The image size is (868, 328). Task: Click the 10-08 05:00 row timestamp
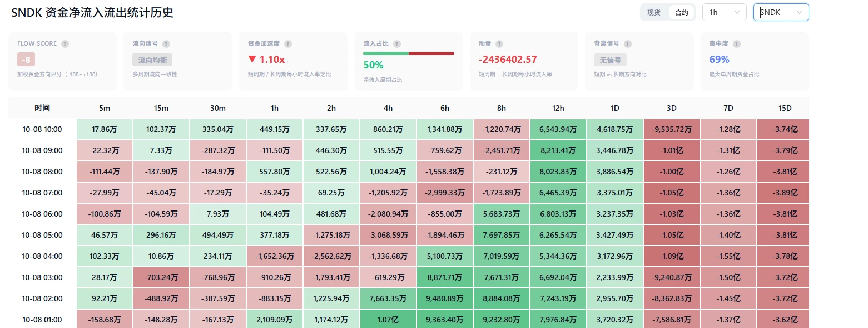[42, 236]
